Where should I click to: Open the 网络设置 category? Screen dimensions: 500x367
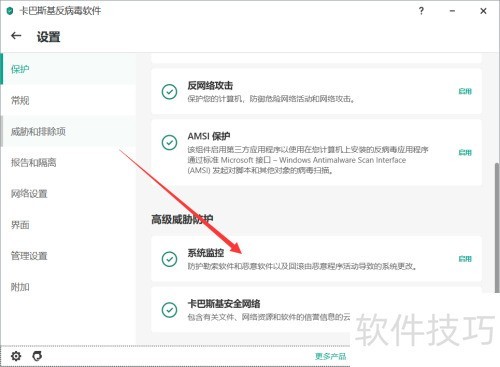(x=68, y=193)
